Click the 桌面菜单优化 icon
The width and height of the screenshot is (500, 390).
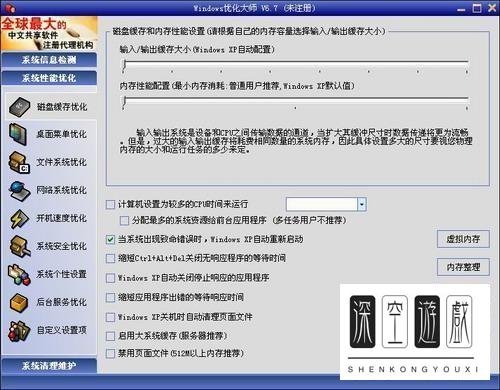18,134
